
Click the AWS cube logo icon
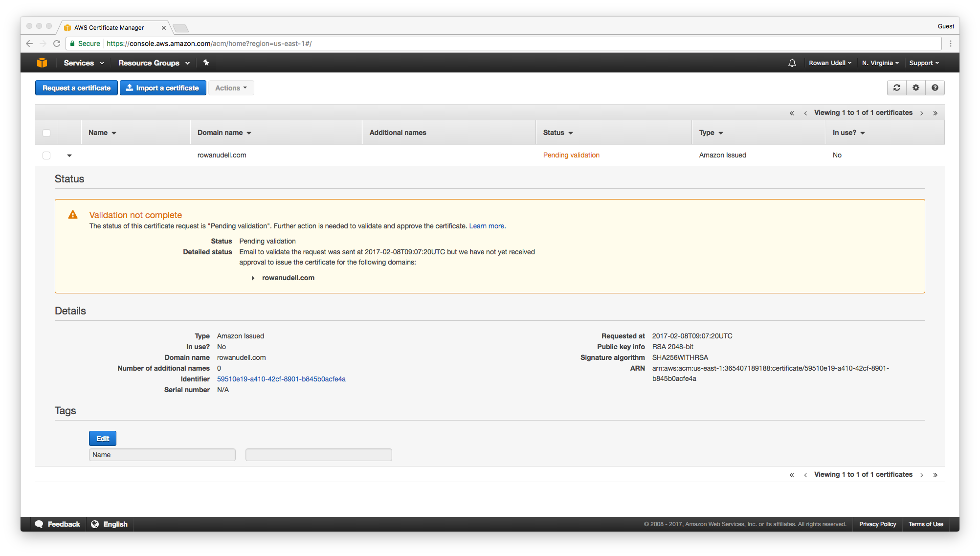point(42,63)
